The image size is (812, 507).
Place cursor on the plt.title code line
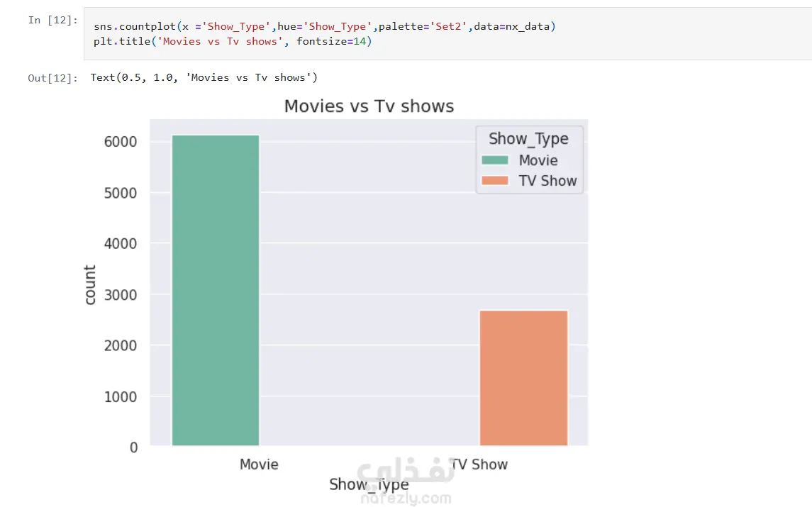point(233,42)
